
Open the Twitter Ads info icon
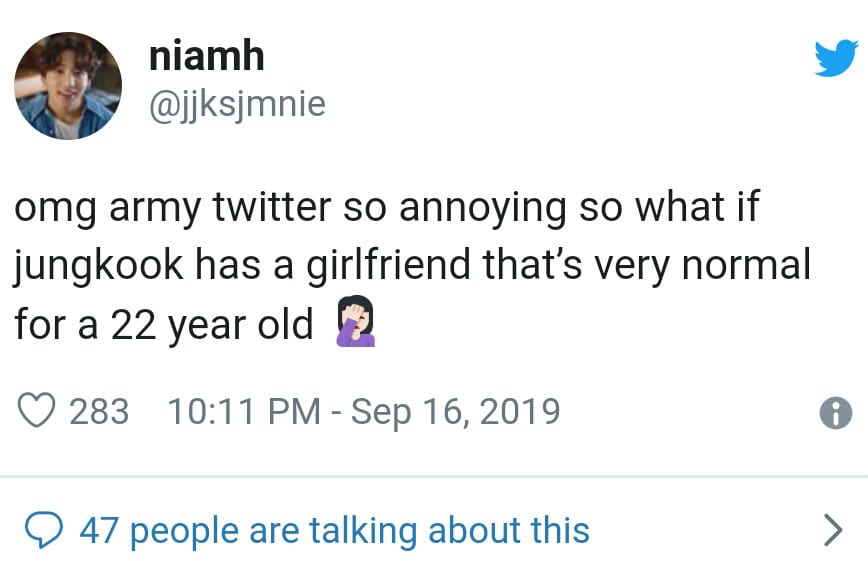click(x=835, y=413)
